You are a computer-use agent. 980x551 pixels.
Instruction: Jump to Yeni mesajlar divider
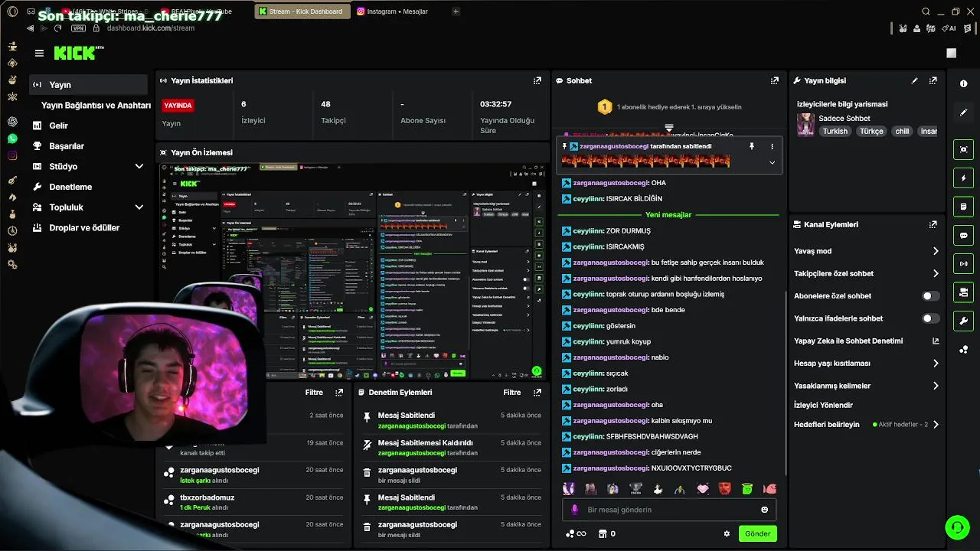click(668, 215)
